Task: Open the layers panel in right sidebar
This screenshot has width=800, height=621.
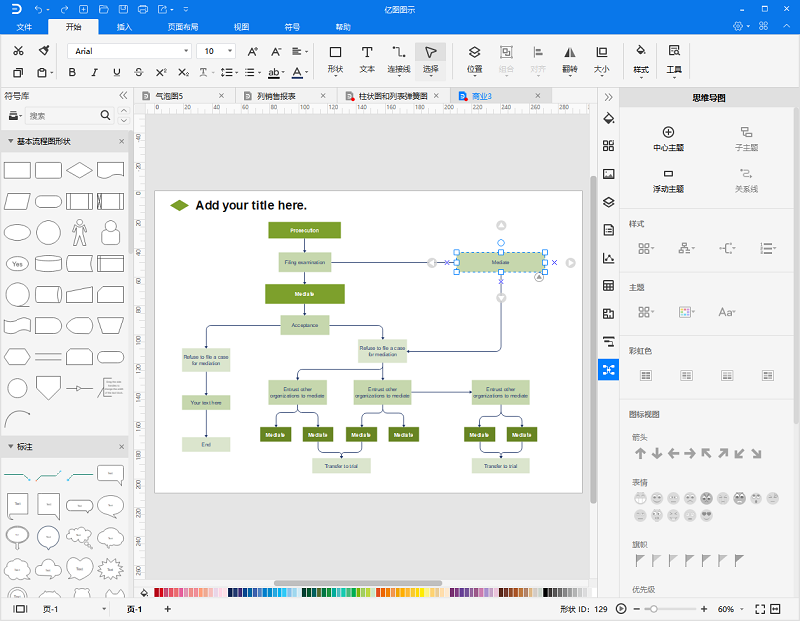Action: pyautogui.click(x=609, y=202)
